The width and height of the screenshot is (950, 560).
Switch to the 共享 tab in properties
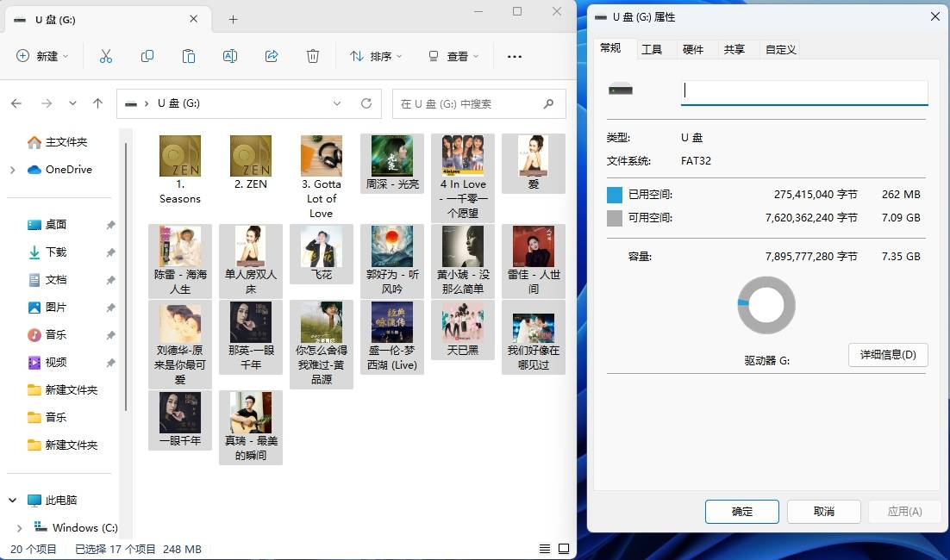pyautogui.click(x=734, y=49)
